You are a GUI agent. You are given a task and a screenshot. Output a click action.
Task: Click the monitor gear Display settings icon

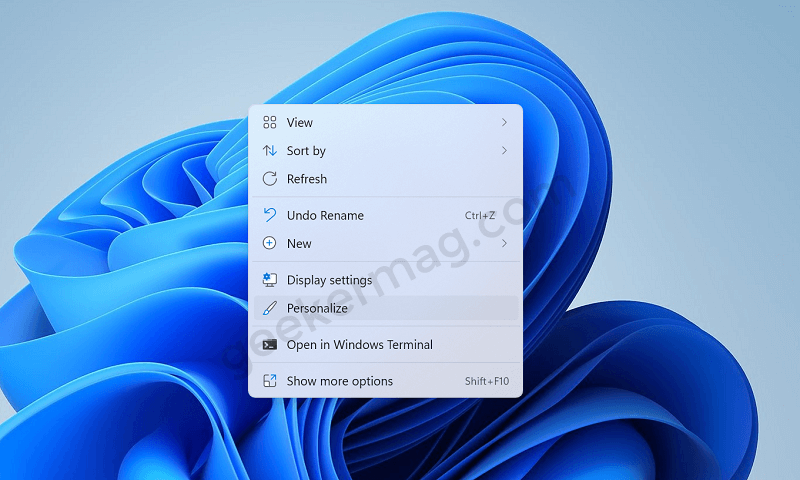[269, 280]
